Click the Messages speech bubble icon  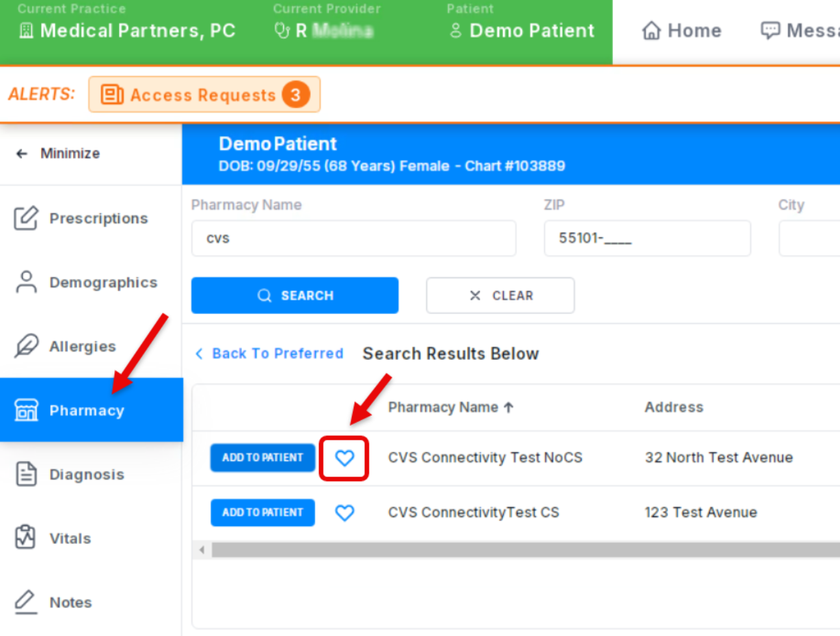pos(770,31)
